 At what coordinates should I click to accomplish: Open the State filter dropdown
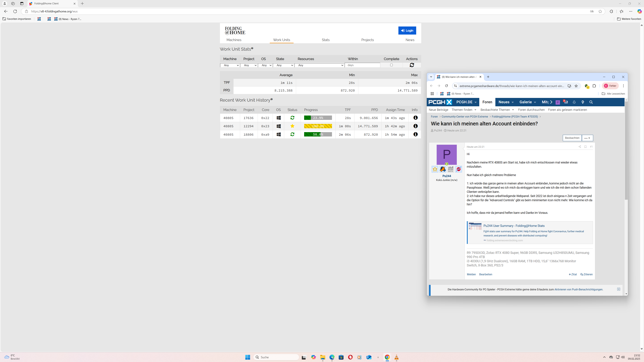(284, 65)
